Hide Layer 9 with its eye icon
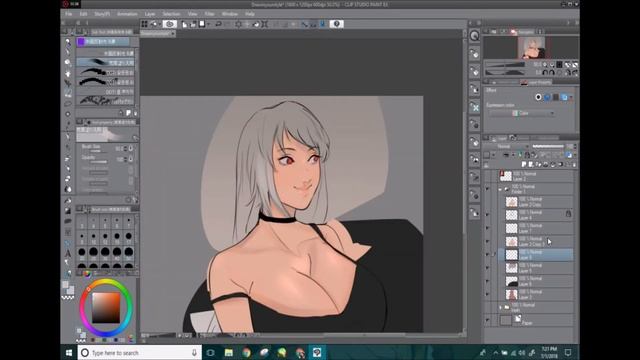 point(487,268)
